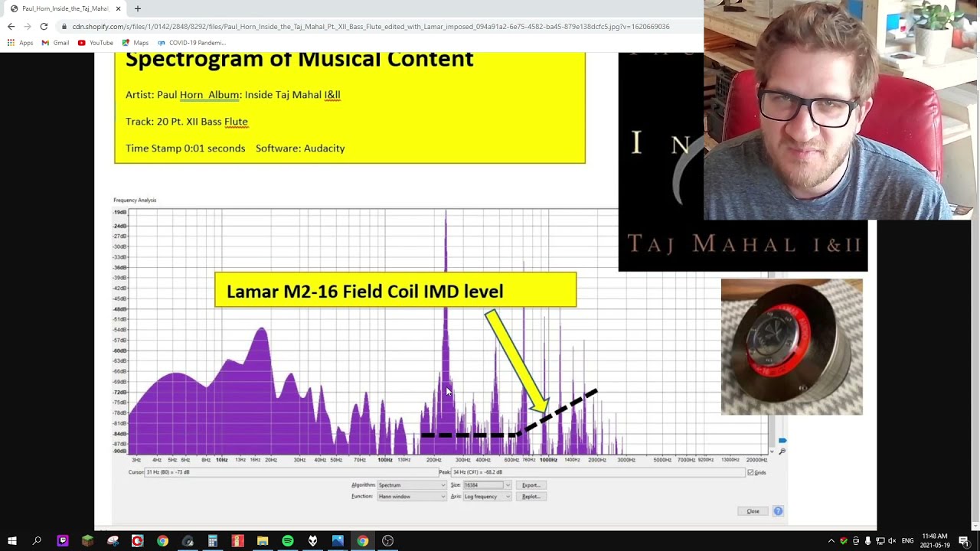Click the browser Forward arrow

pos(28,26)
